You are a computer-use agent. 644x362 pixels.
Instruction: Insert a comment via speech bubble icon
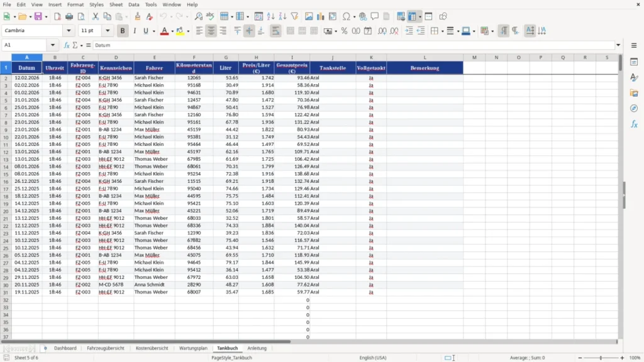pyautogui.click(x=375, y=16)
